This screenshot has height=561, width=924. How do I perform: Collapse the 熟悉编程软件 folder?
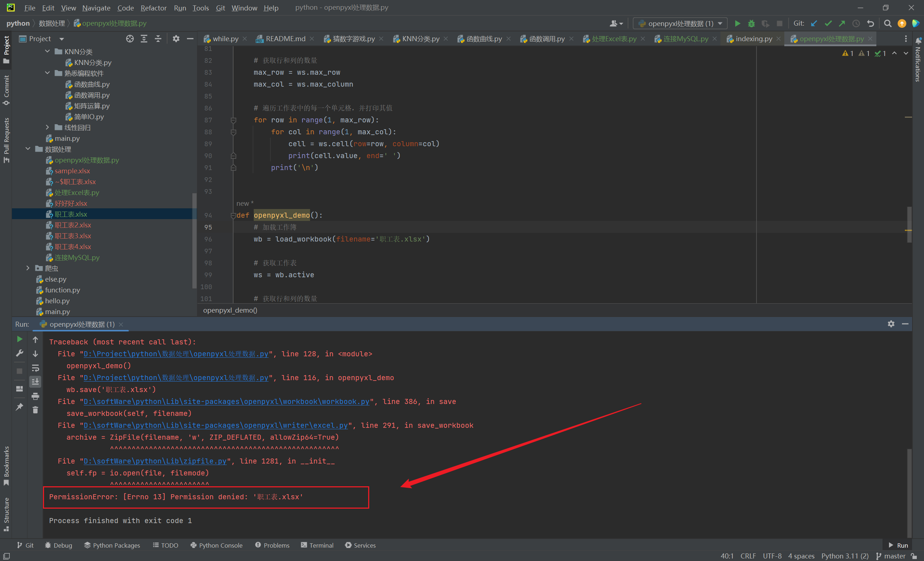click(47, 73)
